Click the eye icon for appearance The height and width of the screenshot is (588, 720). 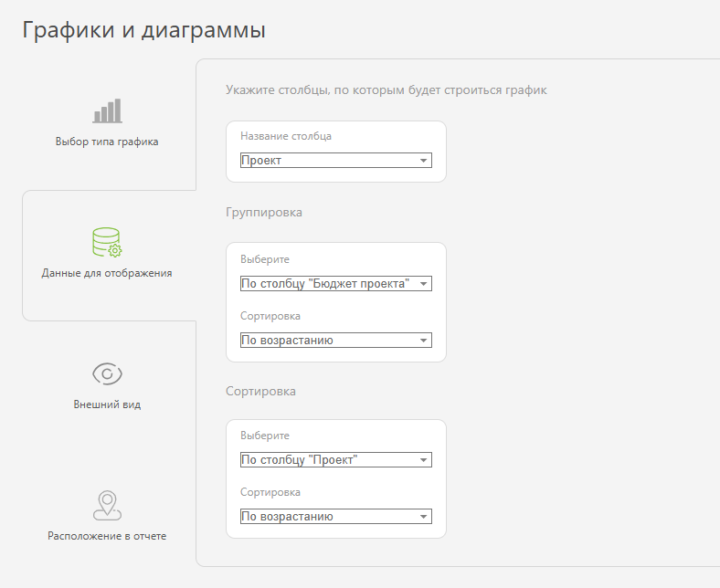(x=107, y=373)
